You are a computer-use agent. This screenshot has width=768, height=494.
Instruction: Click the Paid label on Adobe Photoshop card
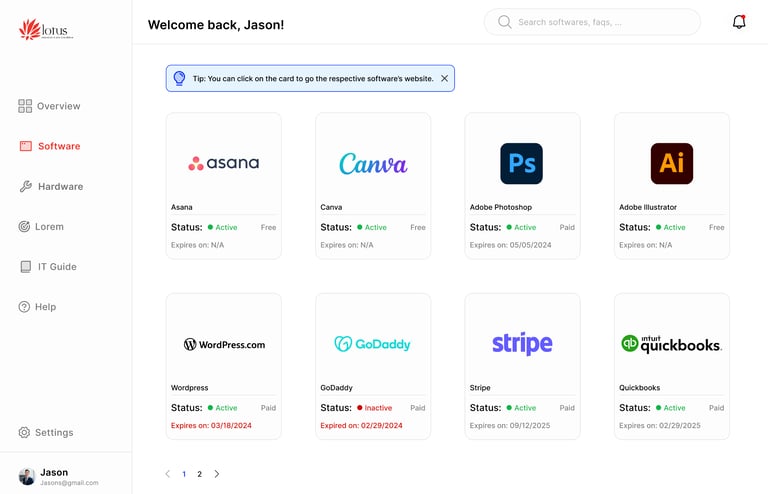[x=567, y=227]
